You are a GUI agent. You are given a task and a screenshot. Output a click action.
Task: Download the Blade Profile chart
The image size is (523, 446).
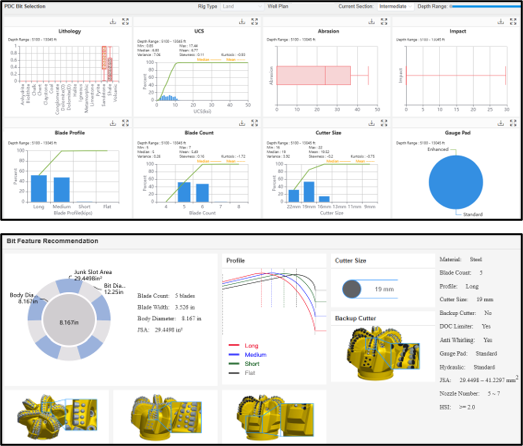113,123
